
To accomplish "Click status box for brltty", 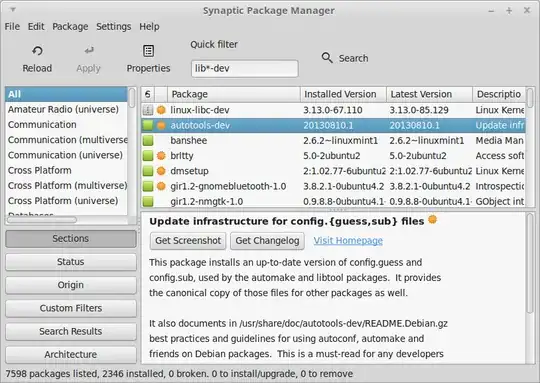I will [x=148, y=156].
